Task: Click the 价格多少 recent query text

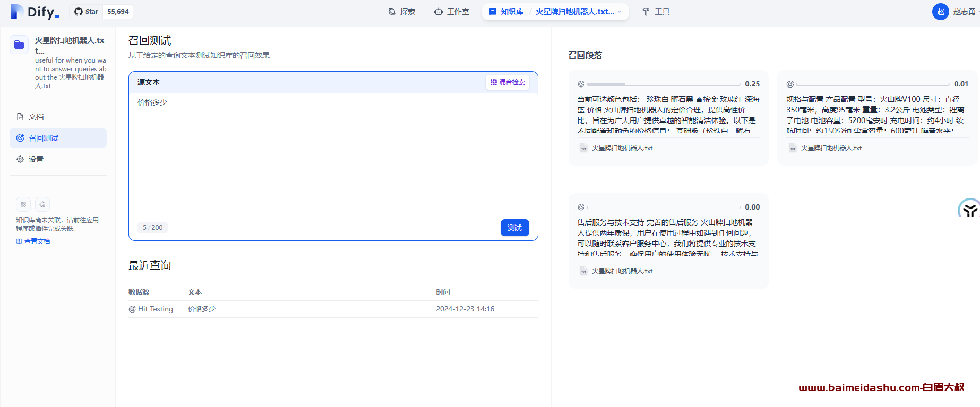Action: coord(202,309)
